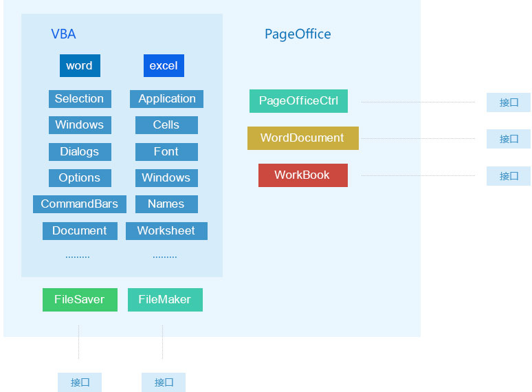Click the 接口 box linked to WorkBook
This screenshot has height=392, width=532.
(508, 176)
